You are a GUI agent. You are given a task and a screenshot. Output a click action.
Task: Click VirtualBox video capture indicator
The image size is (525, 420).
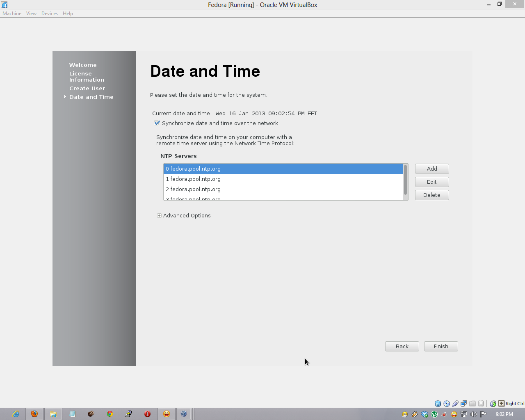click(x=481, y=404)
